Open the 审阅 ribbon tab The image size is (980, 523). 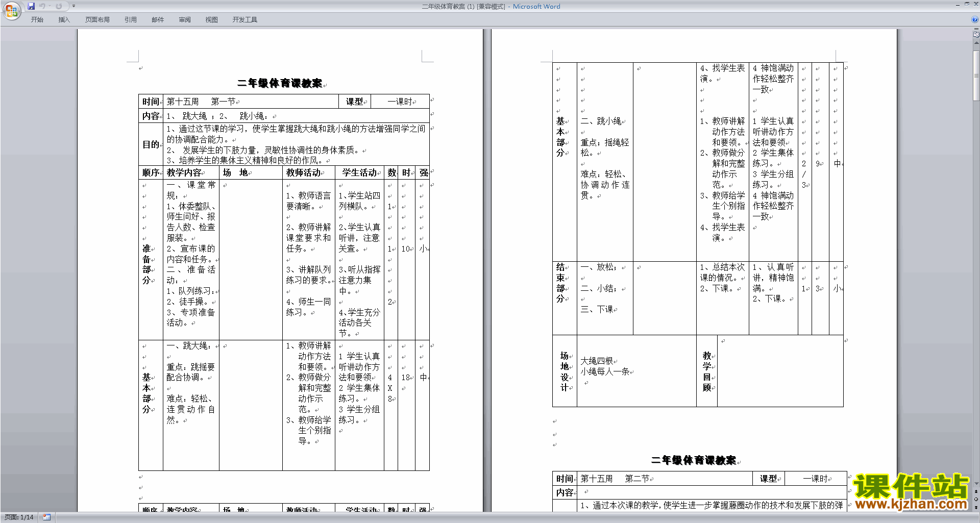185,19
